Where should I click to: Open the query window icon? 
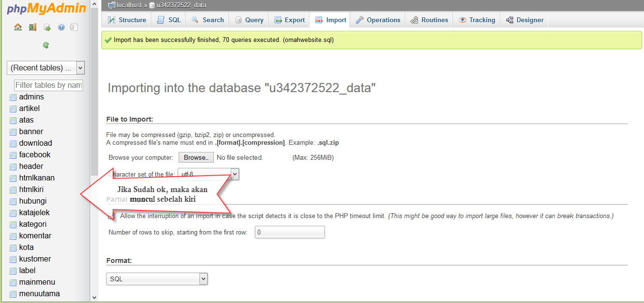coord(47,28)
